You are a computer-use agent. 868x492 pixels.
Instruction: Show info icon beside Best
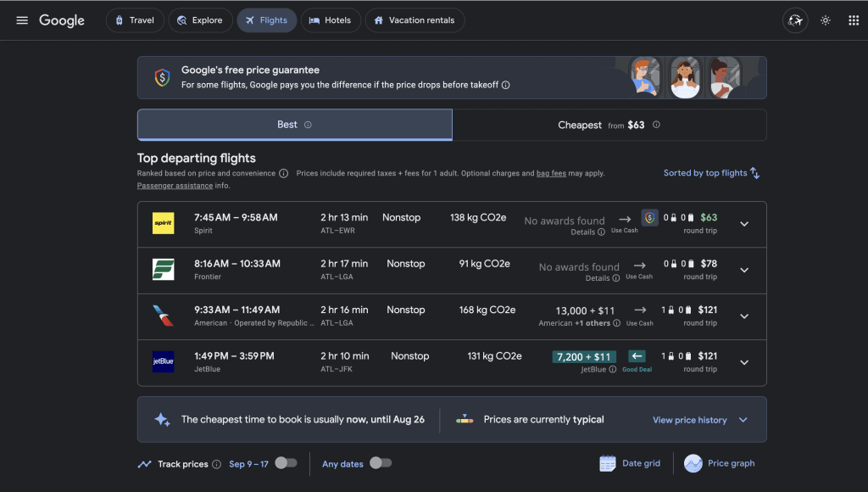coord(308,125)
